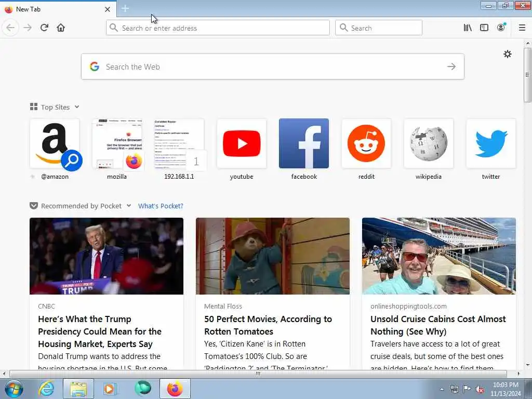Open the 192.168.1.1 top site tile

179,143
